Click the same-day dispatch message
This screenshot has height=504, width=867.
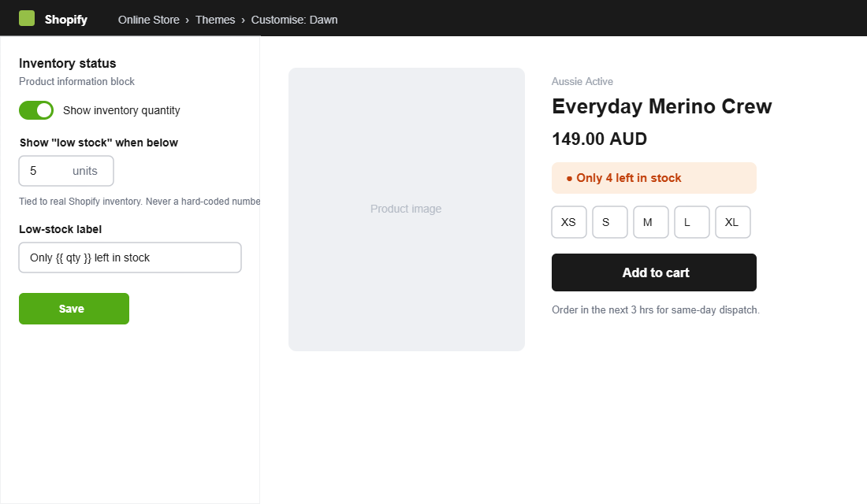coord(656,310)
